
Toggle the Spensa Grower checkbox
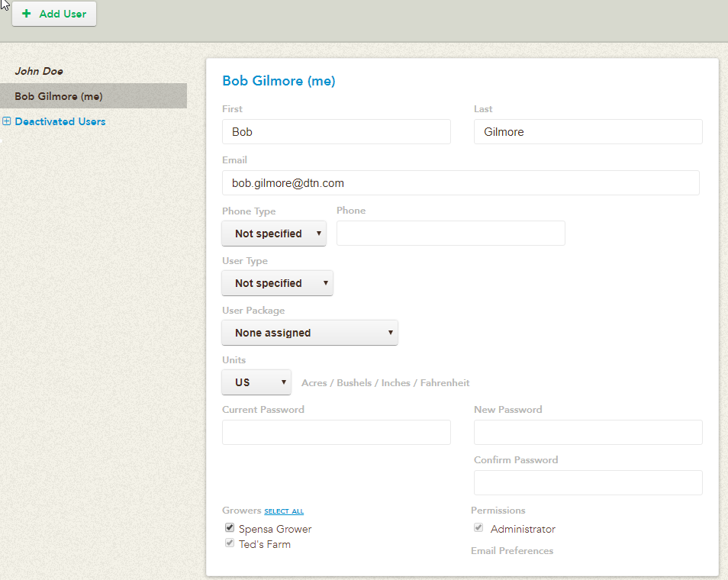tap(230, 528)
